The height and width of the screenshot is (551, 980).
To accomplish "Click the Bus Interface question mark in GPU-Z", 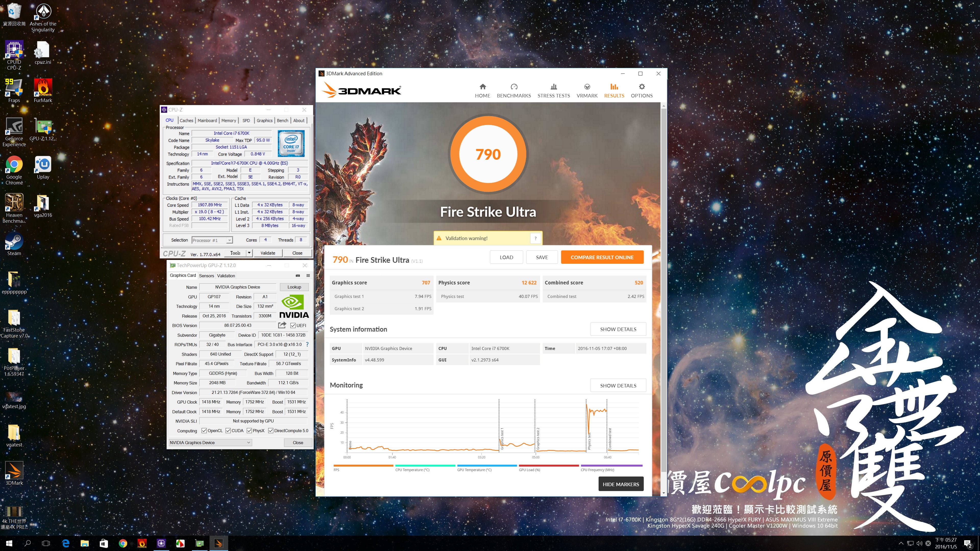I will [x=307, y=345].
